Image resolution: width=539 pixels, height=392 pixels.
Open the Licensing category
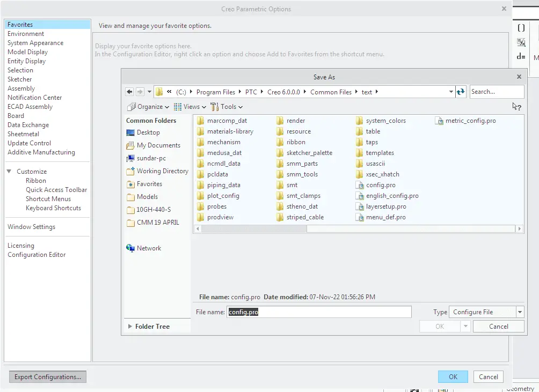[20, 246]
